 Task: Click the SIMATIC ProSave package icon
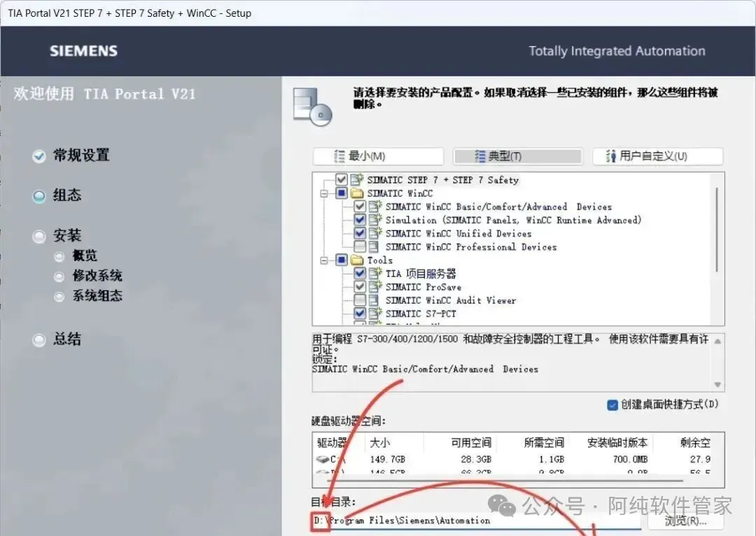[x=375, y=287]
